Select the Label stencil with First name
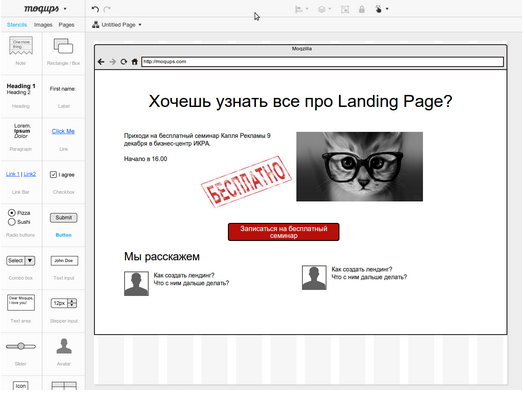Image resolution: width=524 pixels, height=393 pixels. [63, 97]
